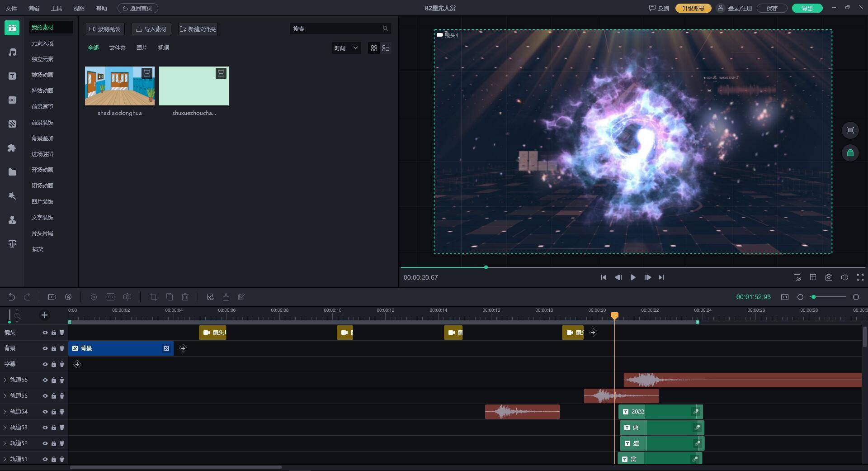Open the 时间 sort dropdown
Viewport: 868px width, 471px height.
click(346, 48)
